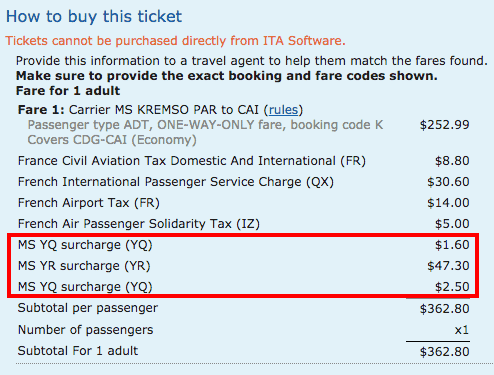Click the $2.50 YQ surcharge amount

tap(452, 287)
